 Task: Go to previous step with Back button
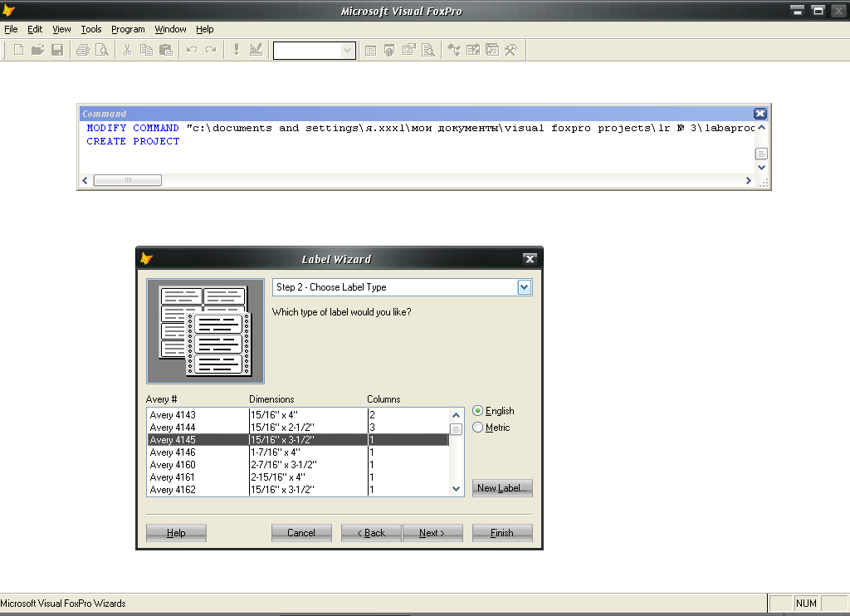click(371, 532)
